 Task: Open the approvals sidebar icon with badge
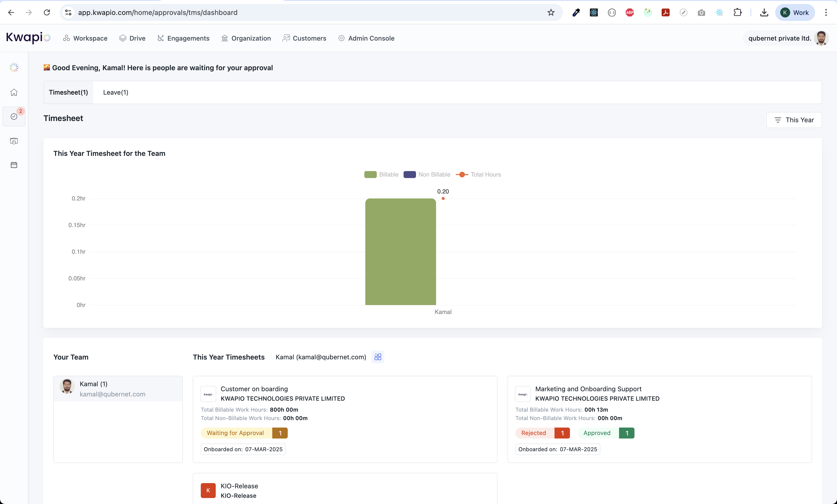coord(14,117)
